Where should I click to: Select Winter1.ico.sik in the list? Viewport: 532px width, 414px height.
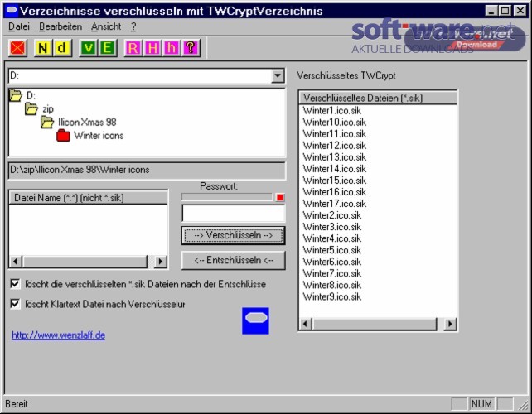click(x=332, y=110)
